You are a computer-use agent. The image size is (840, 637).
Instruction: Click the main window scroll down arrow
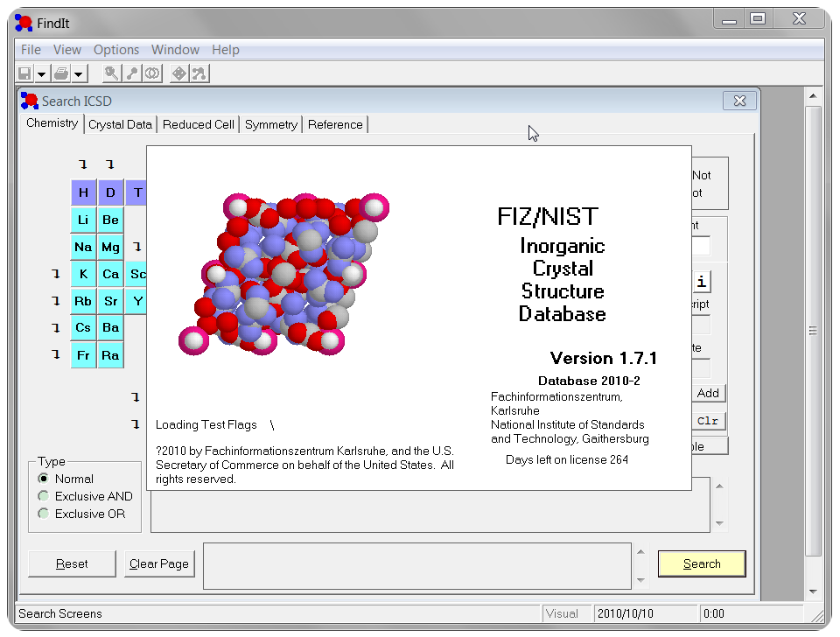(x=813, y=591)
